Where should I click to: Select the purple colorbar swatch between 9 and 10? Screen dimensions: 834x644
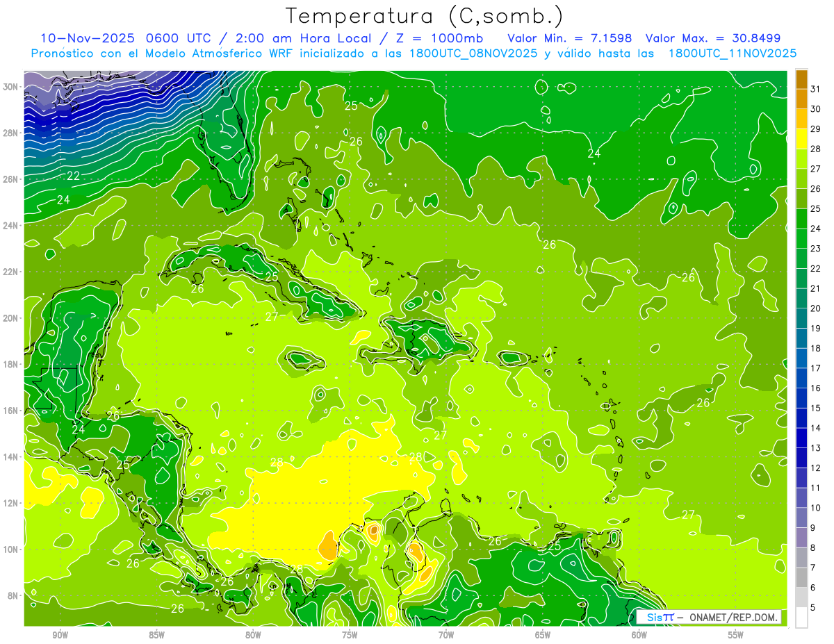(x=801, y=518)
